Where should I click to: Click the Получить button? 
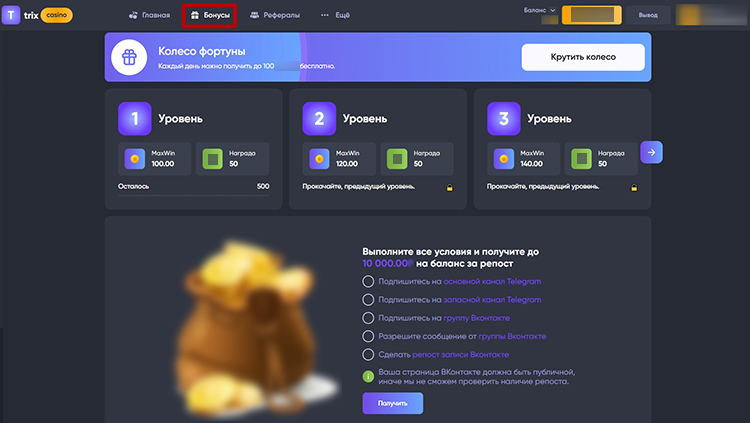pyautogui.click(x=393, y=403)
